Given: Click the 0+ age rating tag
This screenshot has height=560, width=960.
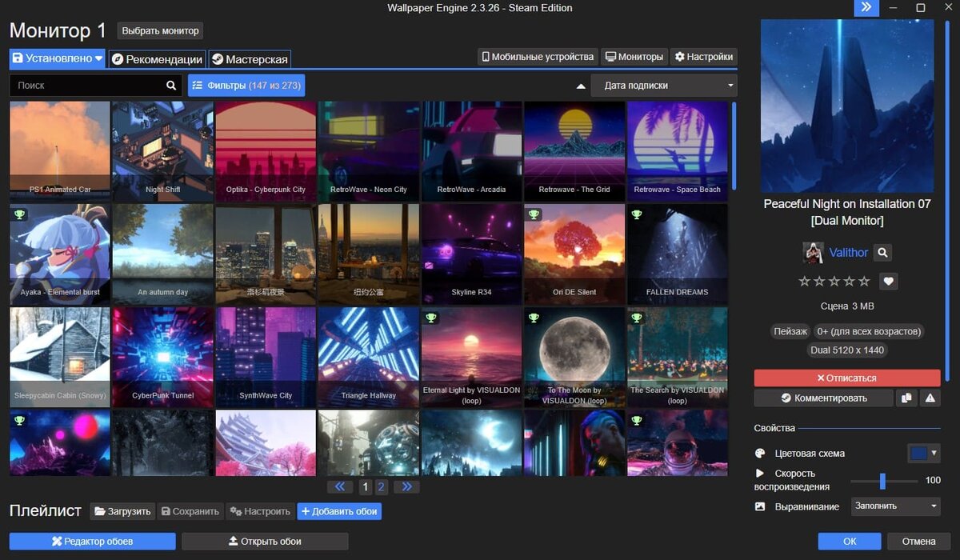Looking at the screenshot, I should pos(868,331).
